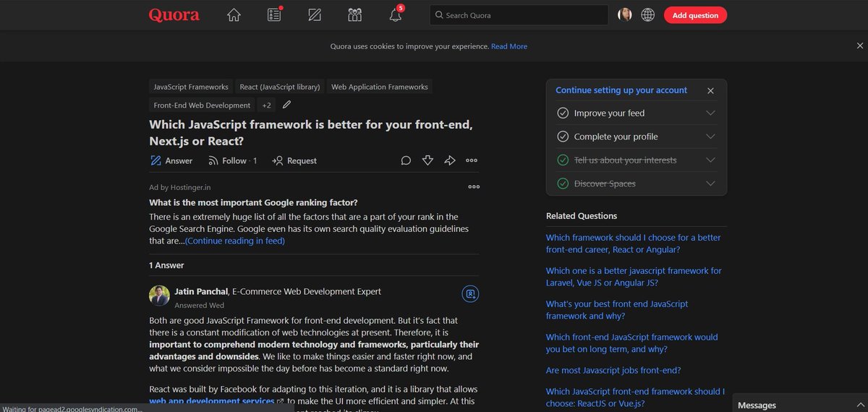The height and width of the screenshot is (412, 868).
Task: Click the Search Quora input field
Action: [519, 15]
